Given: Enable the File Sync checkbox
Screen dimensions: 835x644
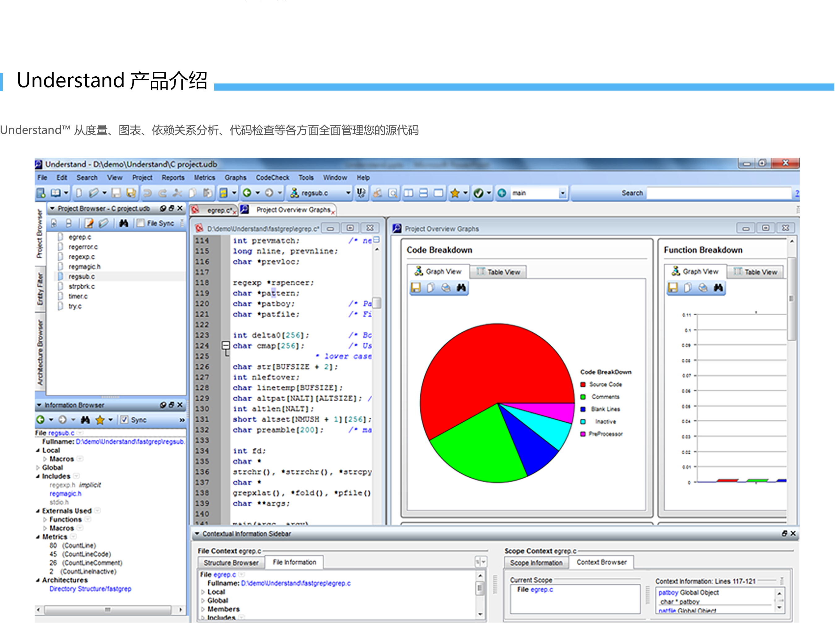Looking at the screenshot, I should click(x=141, y=223).
